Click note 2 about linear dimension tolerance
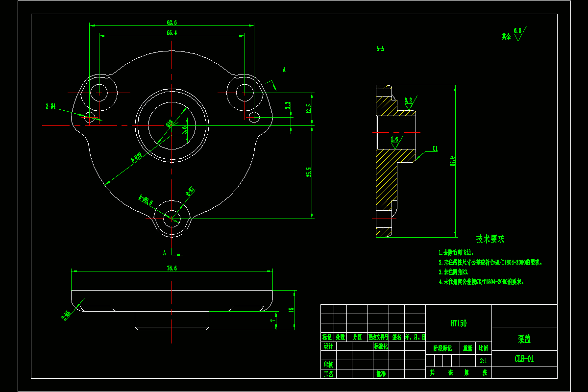Viewport: 588px width, 392px height. point(490,262)
